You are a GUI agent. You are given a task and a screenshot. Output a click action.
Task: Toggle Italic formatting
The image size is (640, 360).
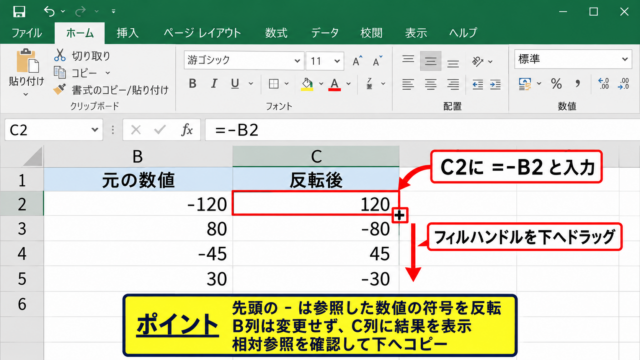tap(213, 84)
